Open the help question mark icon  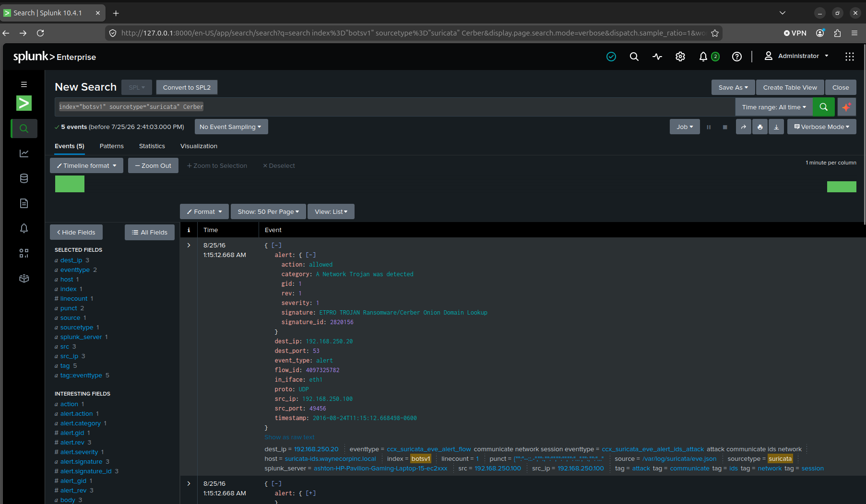[737, 57]
